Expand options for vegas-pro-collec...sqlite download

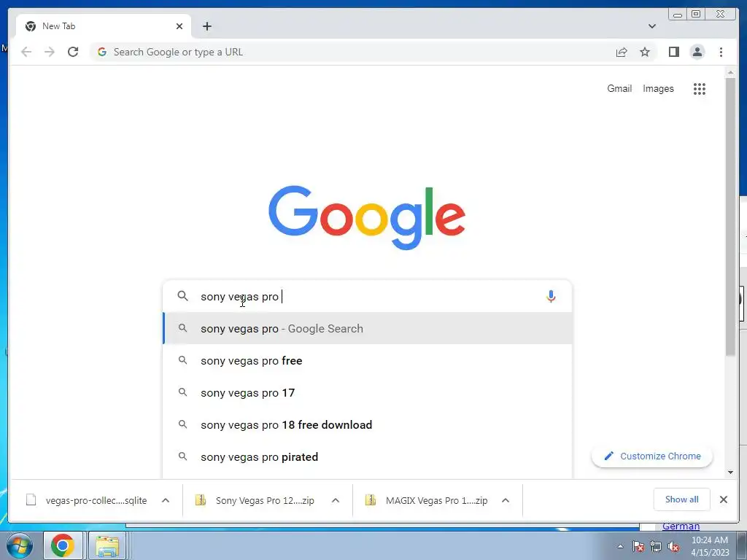pyautogui.click(x=166, y=500)
